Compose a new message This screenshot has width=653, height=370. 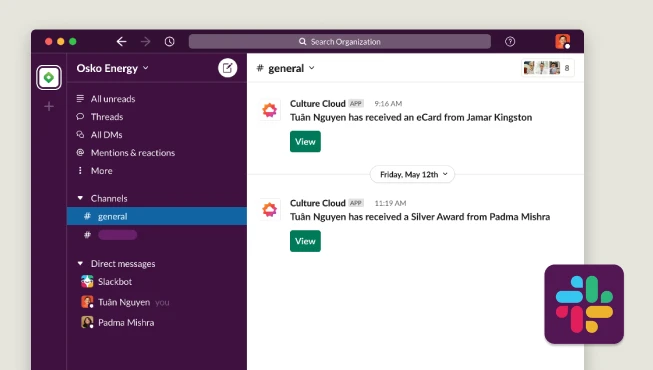[x=227, y=68]
